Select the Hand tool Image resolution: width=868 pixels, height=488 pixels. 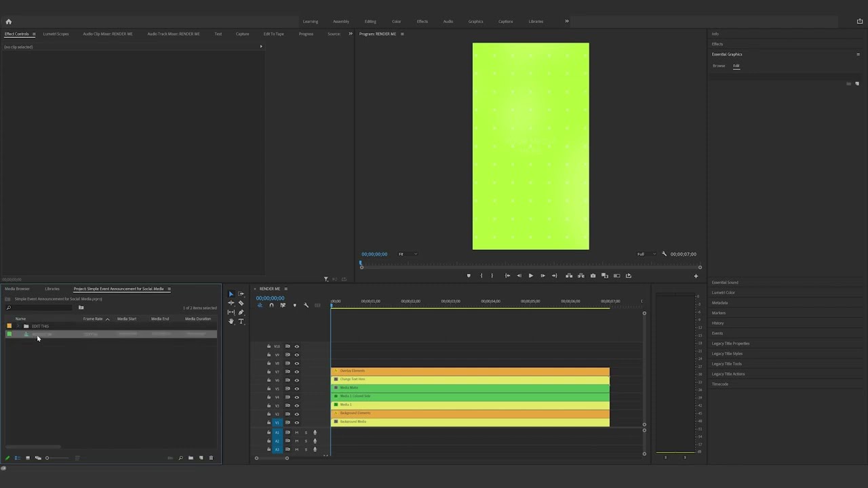tap(231, 321)
